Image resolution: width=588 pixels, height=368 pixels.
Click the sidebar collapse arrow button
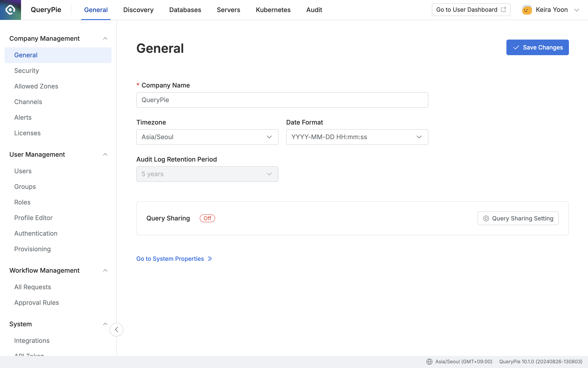pyautogui.click(x=116, y=330)
